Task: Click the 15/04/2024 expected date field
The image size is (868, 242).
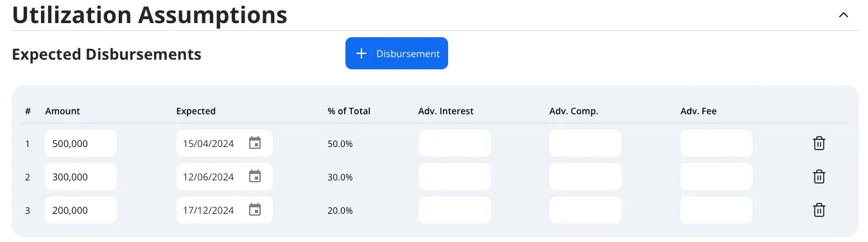Action: tap(224, 143)
